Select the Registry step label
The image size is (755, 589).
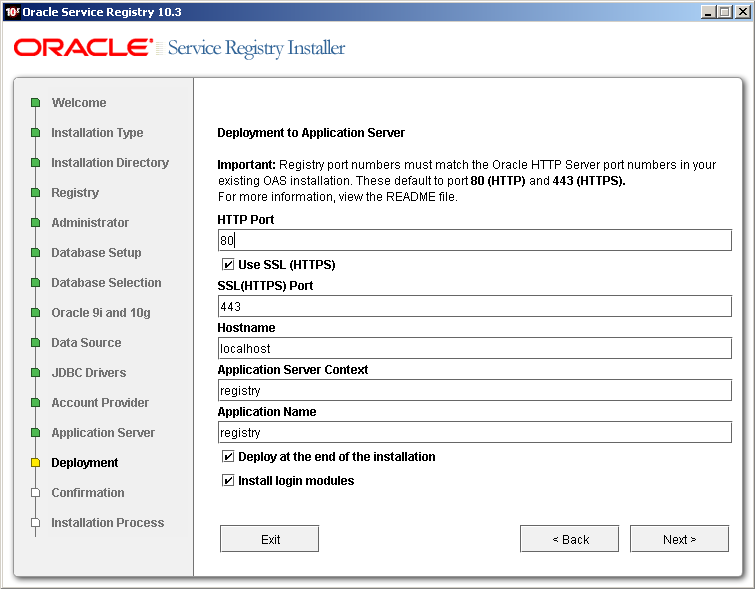75,193
